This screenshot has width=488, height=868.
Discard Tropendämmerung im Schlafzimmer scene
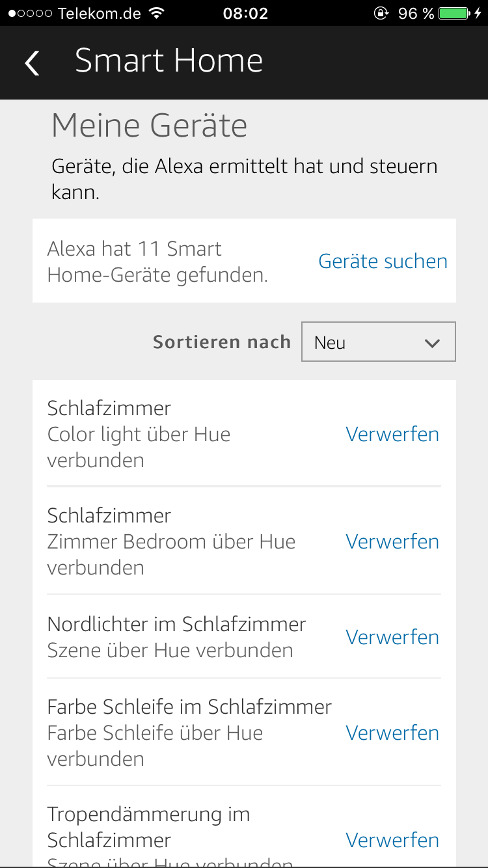click(x=392, y=840)
